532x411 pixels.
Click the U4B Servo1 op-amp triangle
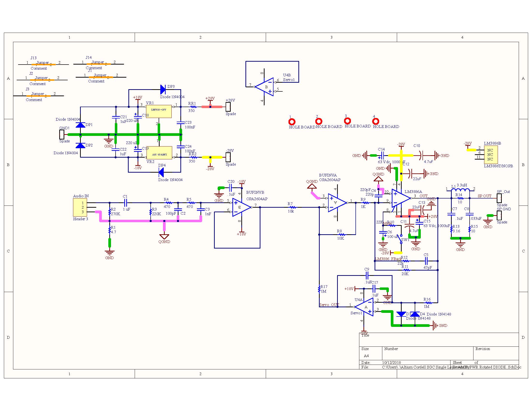pyautogui.click(x=264, y=87)
